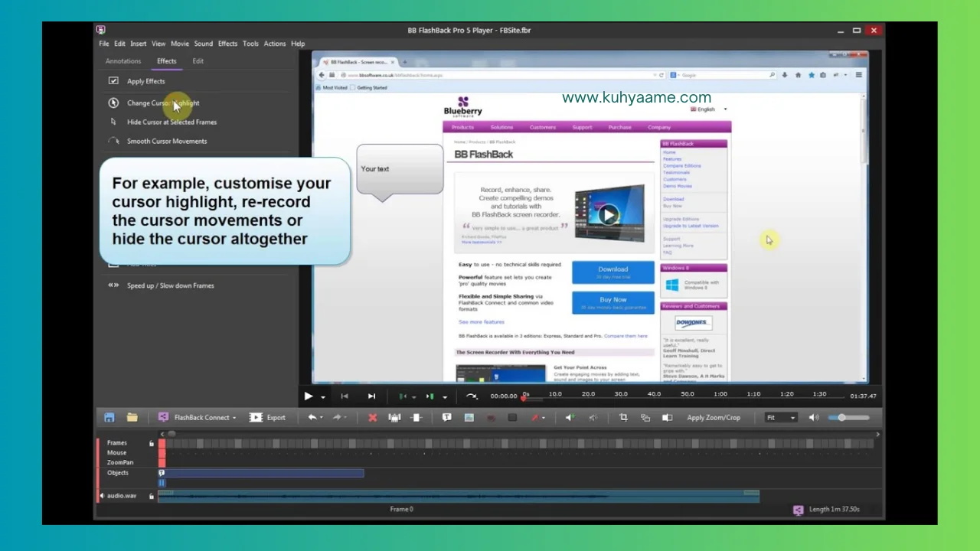Viewport: 980px width, 551px height.
Task: Toggle Apply Zoom/Crop
Action: [714, 417]
